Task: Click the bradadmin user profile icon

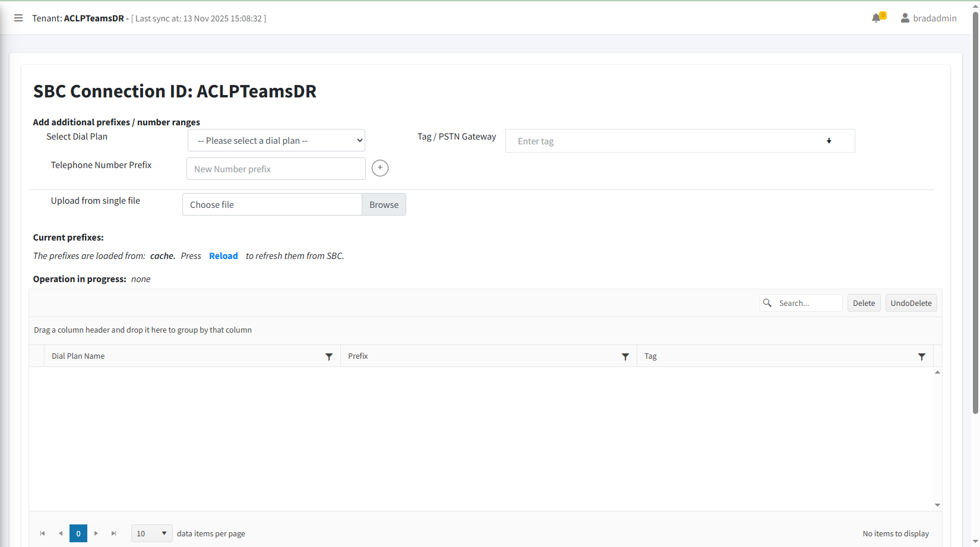Action: (905, 18)
